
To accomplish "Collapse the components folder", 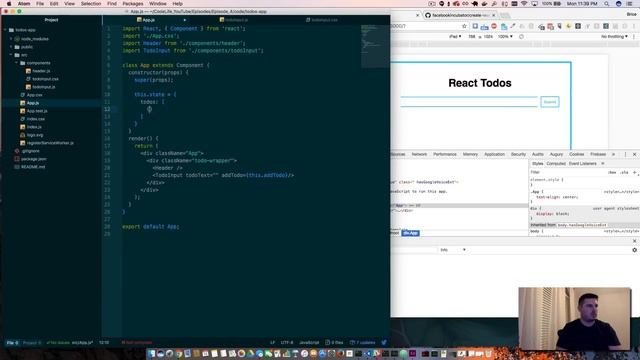I will pyautogui.click(x=38, y=63).
